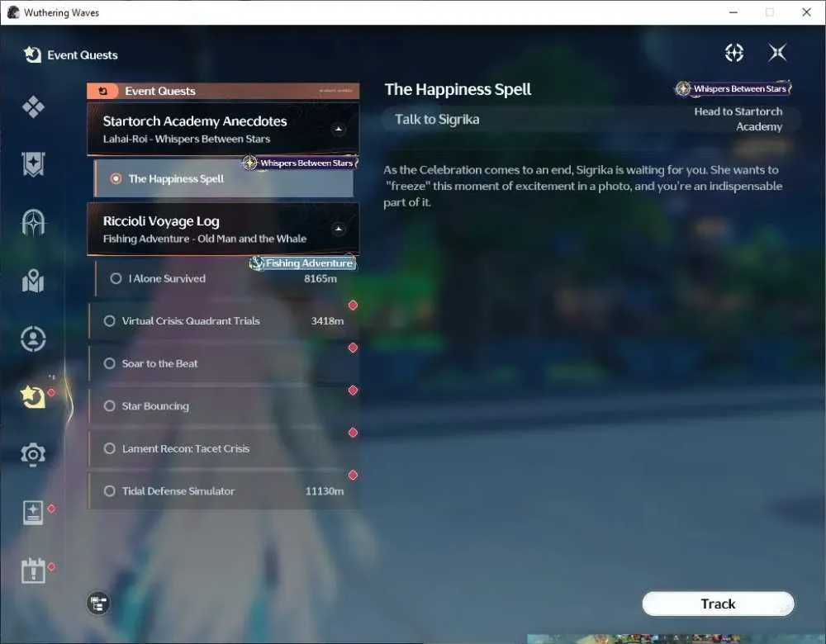Click The Happiness Spell quest title heading
Viewport: 826px width, 644px height.
[458, 89]
